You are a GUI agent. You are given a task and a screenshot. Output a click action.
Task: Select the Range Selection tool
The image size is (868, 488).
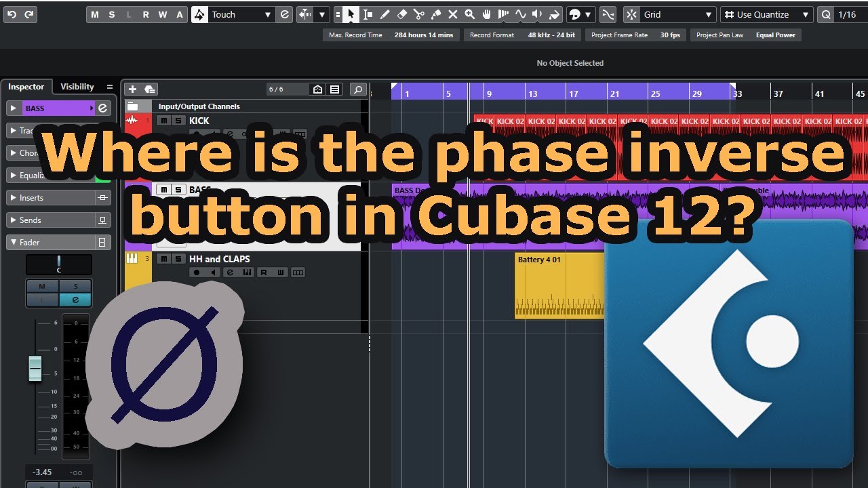click(368, 14)
